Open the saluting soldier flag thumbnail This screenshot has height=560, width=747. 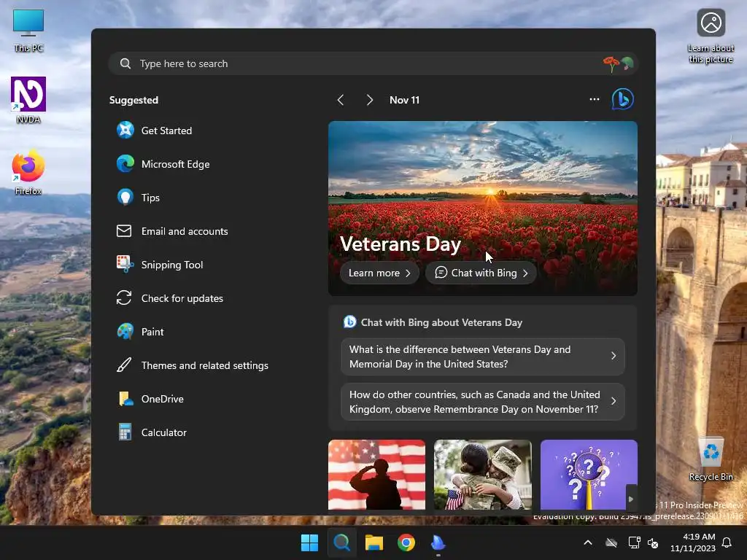(x=376, y=475)
